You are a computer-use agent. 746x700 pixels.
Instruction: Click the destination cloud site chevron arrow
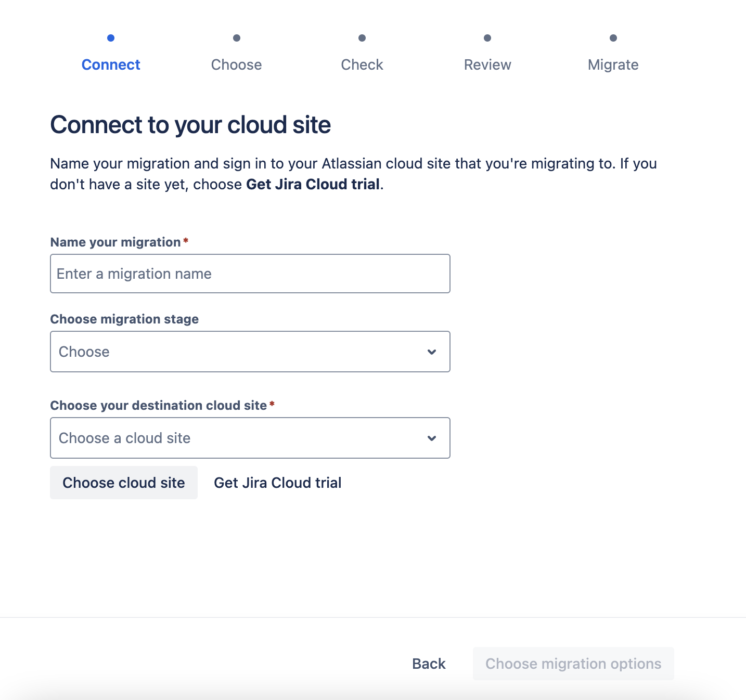(x=432, y=438)
